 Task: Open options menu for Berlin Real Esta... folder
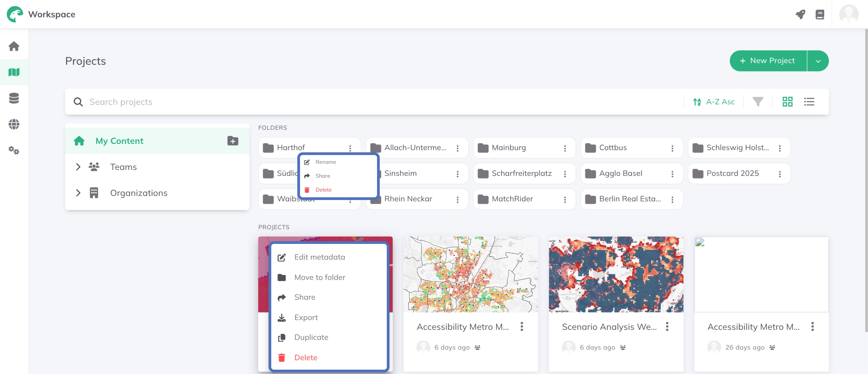(673, 200)
